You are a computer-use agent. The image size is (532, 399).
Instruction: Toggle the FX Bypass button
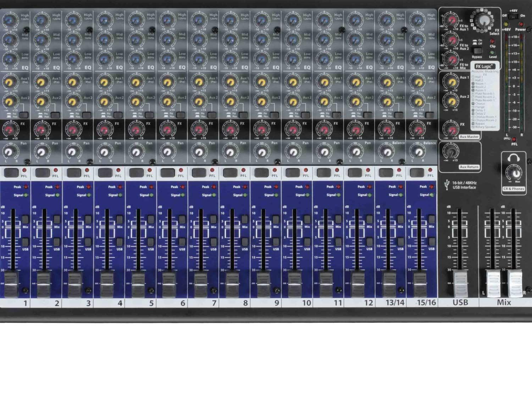pos(477,50)
